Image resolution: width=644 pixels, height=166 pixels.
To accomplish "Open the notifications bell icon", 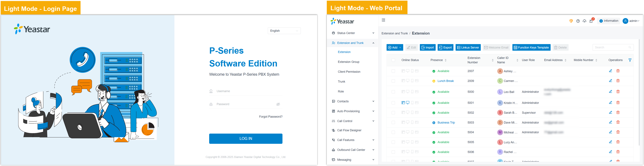I will point(591,21).
